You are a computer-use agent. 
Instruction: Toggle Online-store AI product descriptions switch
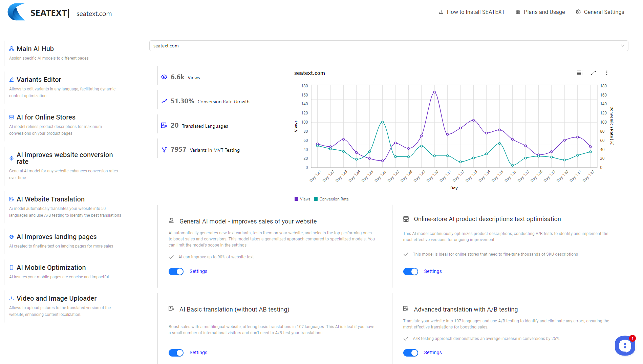(411, 272)
